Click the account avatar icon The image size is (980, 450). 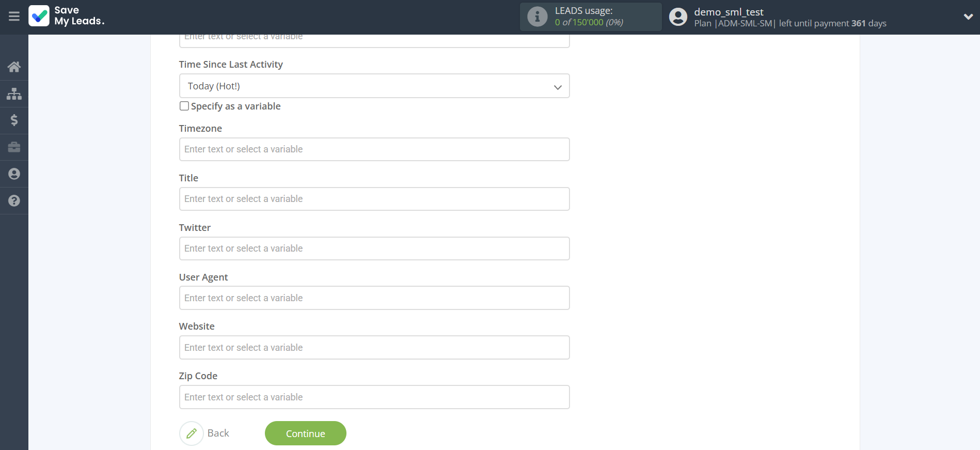[x=678, y=17]
